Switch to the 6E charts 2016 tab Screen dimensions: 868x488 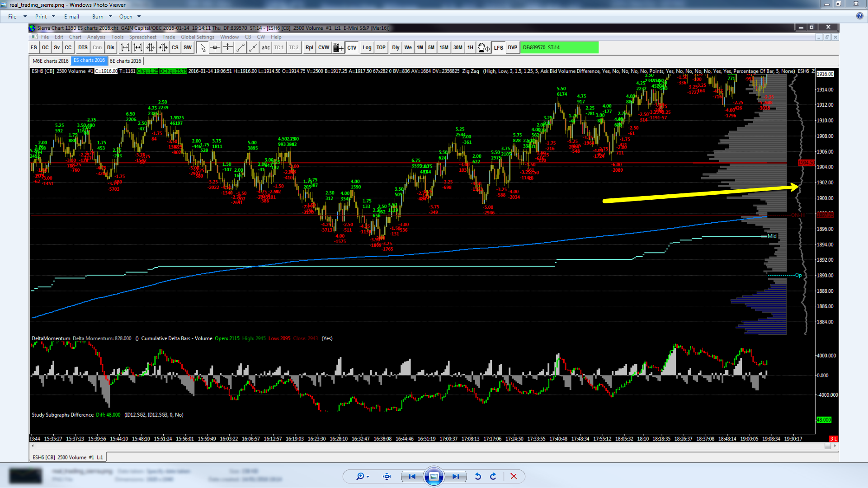click(x=125, y=61)
